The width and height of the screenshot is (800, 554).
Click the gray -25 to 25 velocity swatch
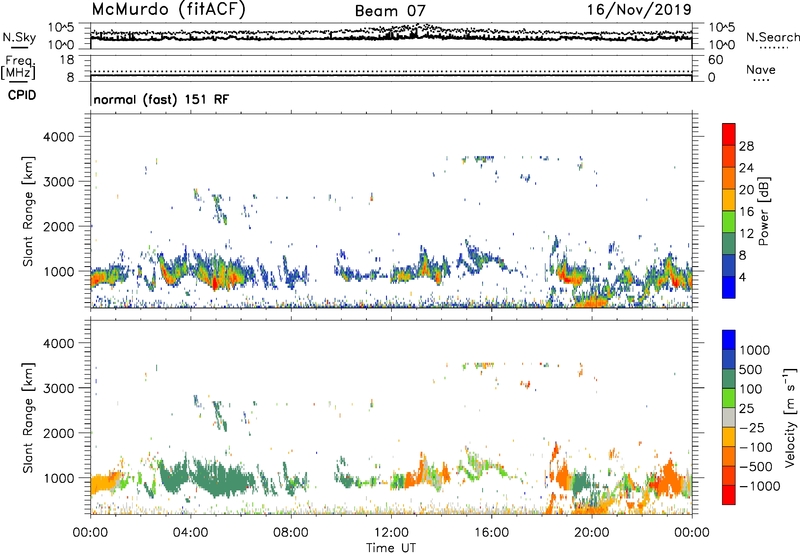pos(729,417)
